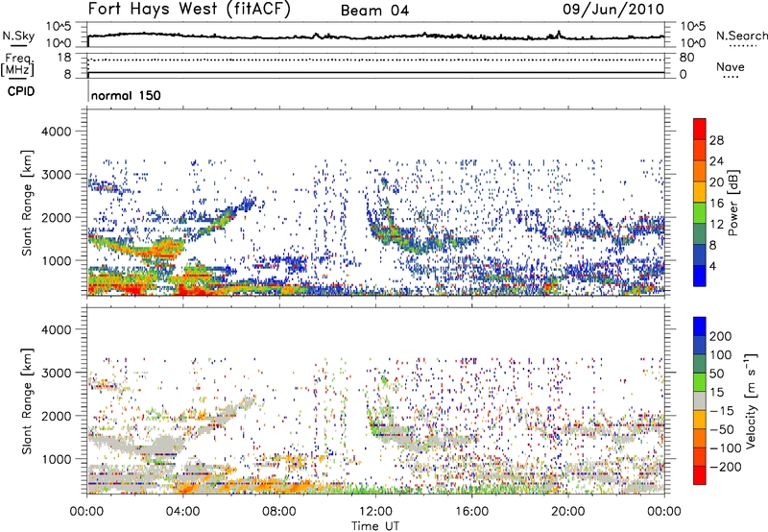Click the 'N.Sky' legend label

point(18,36)
